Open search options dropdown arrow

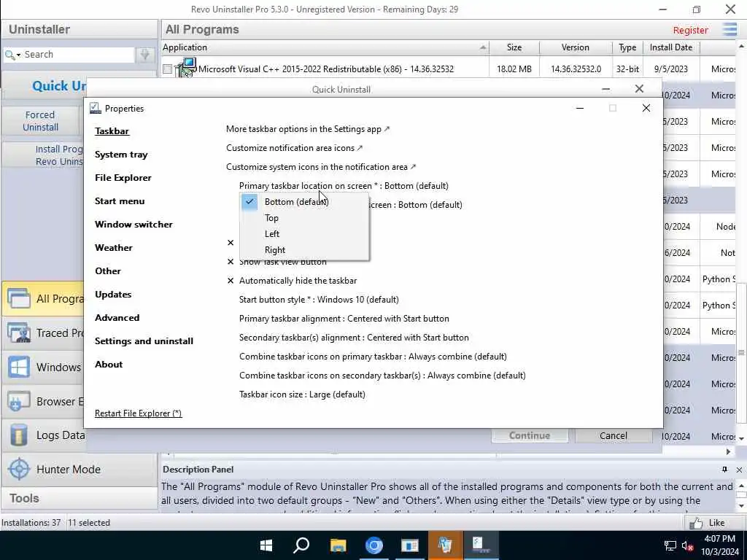pyautogui.click(x=18, y=55)
